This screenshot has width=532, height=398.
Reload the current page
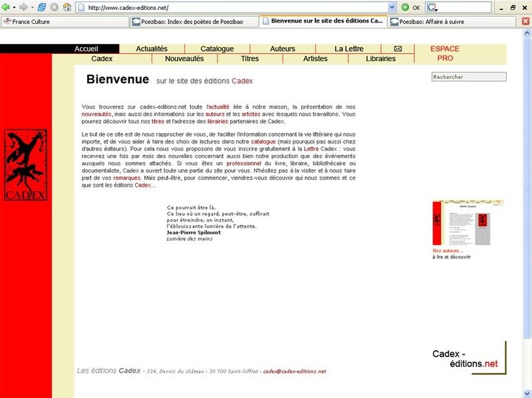point(42,7)
